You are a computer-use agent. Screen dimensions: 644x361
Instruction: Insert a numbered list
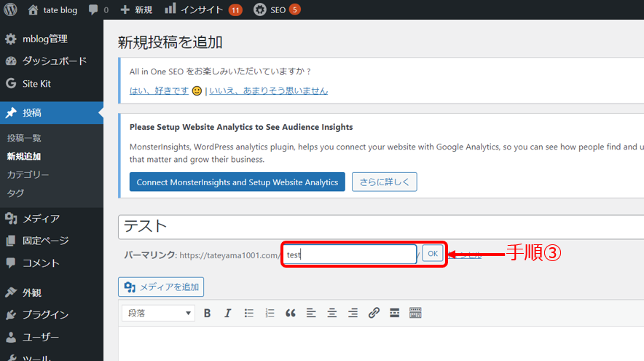(270, 313)
